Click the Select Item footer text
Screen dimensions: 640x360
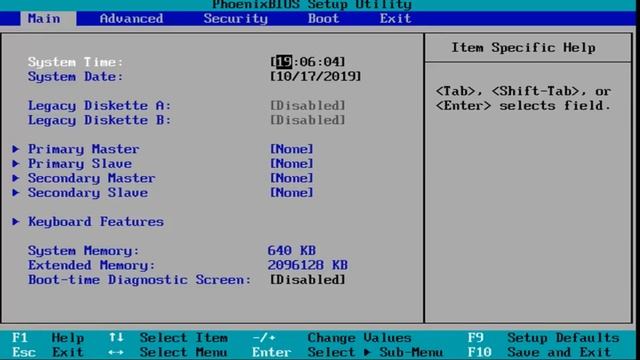point(184,338)
